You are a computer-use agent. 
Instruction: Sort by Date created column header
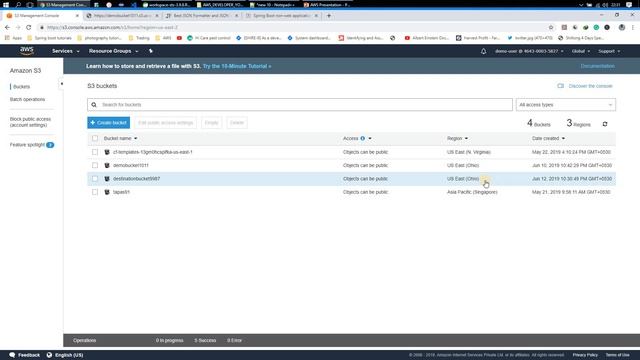pyautogui.click(x=548, y=138)
